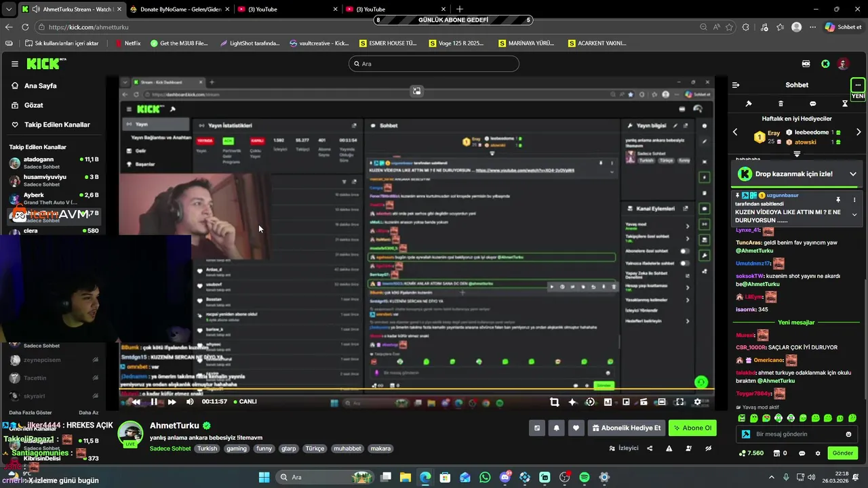Click the gtarp stream tag
The image size is (868, 488).
click(289, 449)
